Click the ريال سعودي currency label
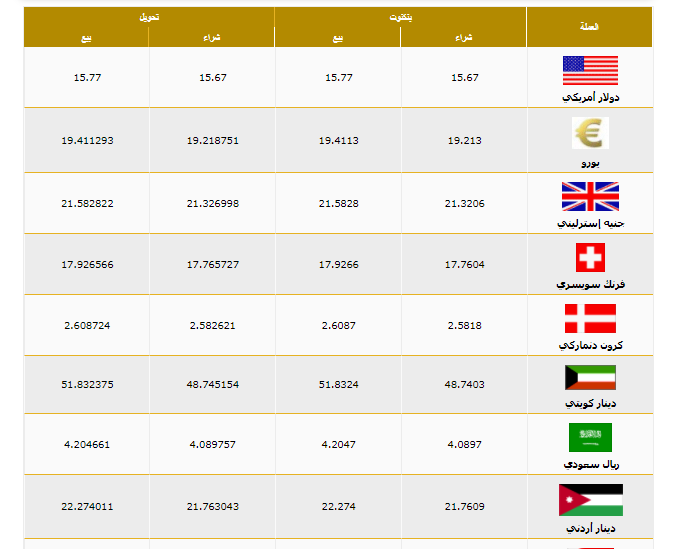Viewport: 688px width, 549px height. (590, 465)
